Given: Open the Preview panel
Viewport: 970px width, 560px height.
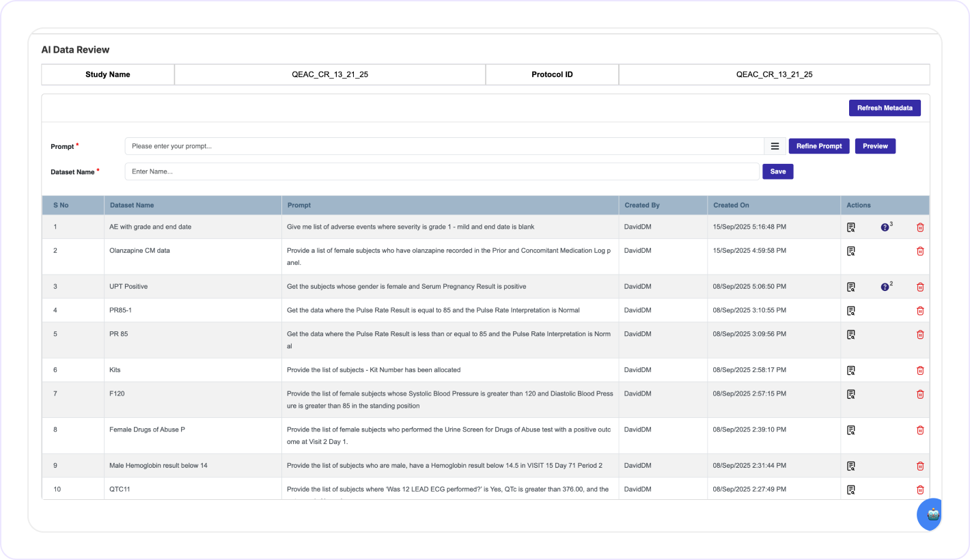Looking at the screenshot, I should click(x=875, y=145).
